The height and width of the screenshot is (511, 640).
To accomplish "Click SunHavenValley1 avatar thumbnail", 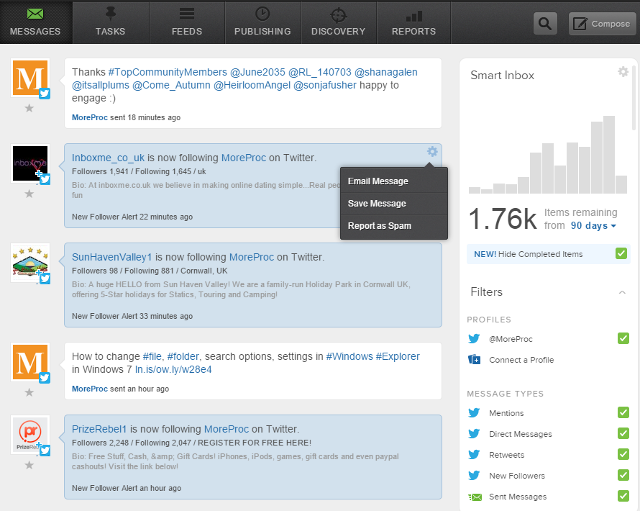I will 30,262.
